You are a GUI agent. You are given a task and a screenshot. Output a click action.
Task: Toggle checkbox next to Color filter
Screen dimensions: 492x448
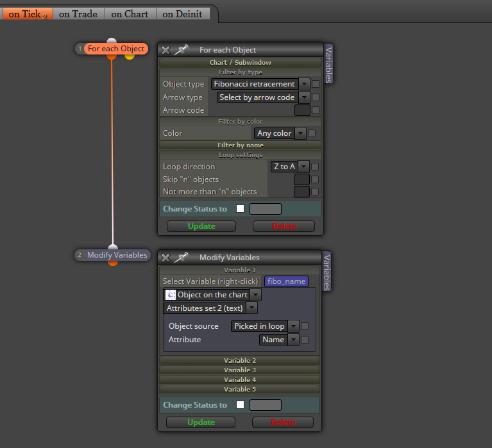point(312,133)
